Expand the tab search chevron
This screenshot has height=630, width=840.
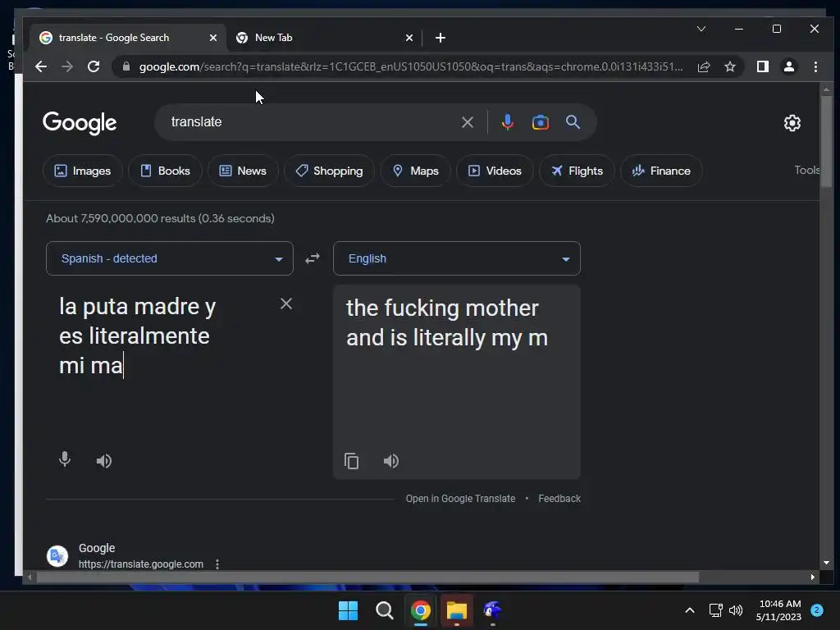701,29
